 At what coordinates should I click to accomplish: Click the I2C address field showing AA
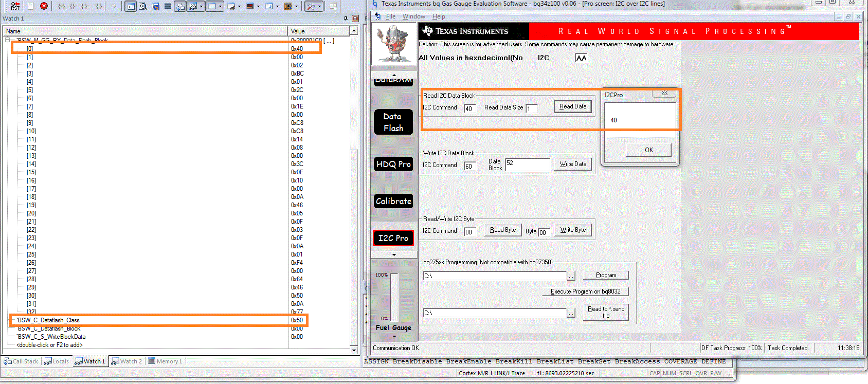click(581, 58)
